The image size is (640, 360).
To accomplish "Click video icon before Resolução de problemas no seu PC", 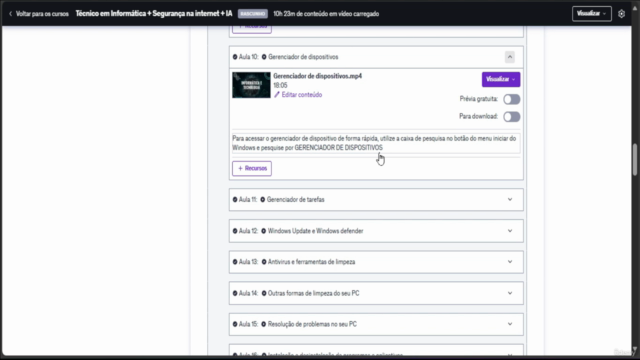I will point(264,324).
